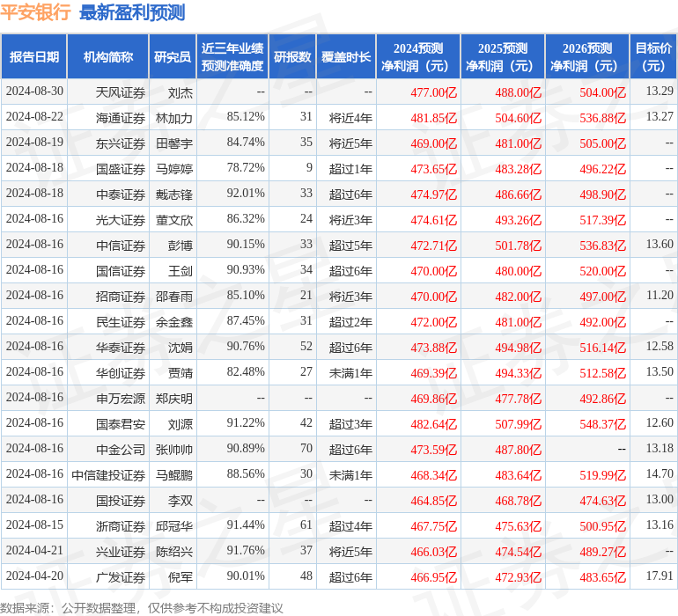Click 中信建投证券 institution cell
The width and height of the screenshot is (678, 616).
(x=108, y=475)
